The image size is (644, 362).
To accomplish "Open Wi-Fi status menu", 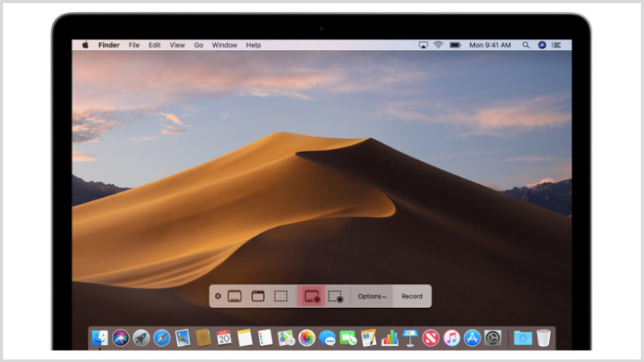I will tap(439, 45).
